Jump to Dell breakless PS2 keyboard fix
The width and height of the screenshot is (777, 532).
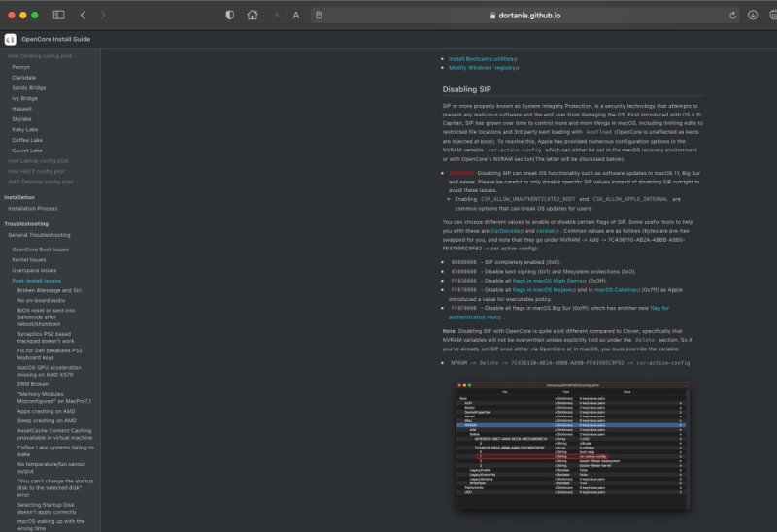click(50, 354)
